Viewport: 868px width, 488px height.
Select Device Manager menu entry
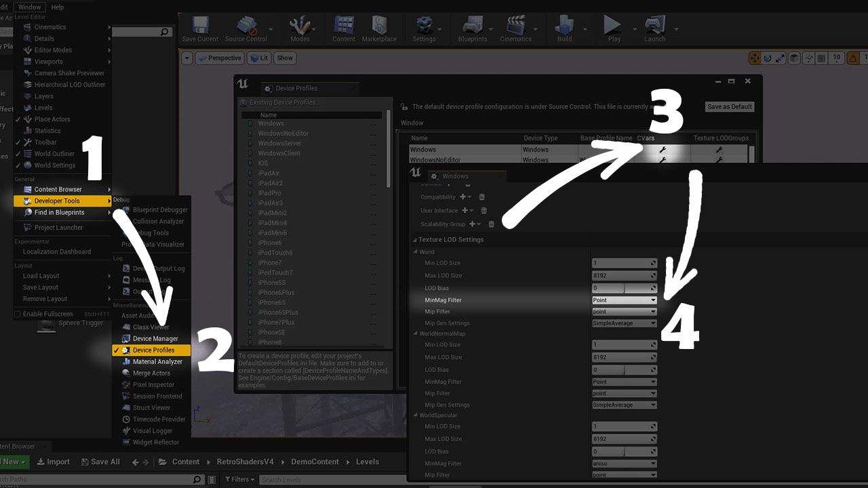[152, 339]
